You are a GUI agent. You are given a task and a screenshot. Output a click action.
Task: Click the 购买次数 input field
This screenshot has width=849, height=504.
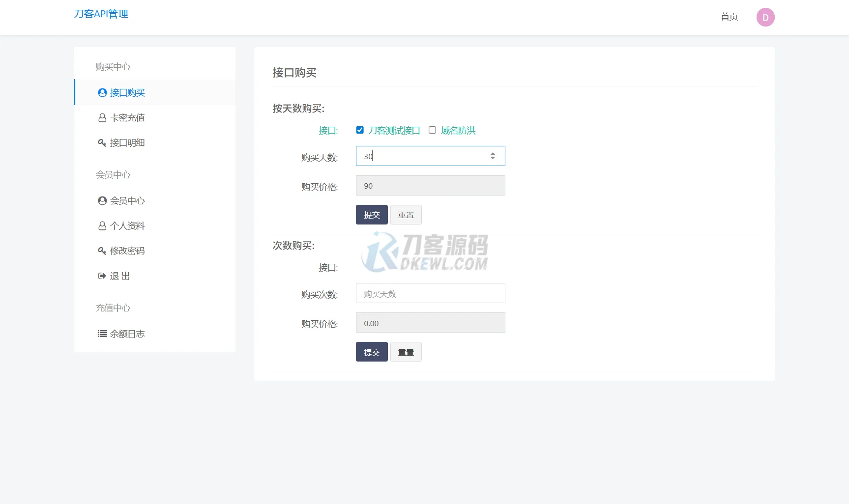click(x=430, y=293)
